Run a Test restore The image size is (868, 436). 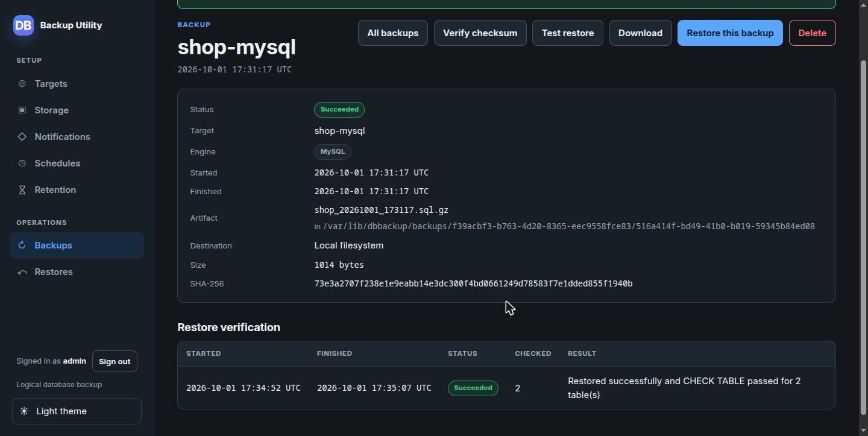[568, 33]
